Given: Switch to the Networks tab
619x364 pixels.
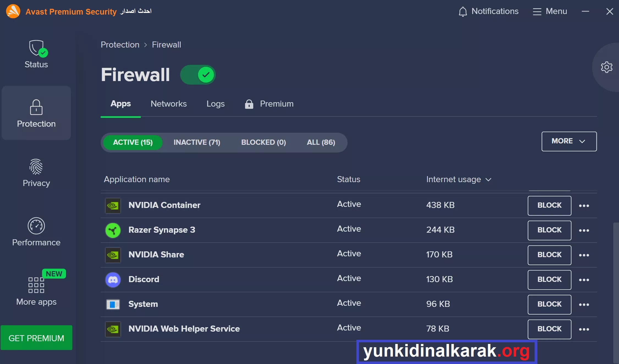Looking at the screenshot, I should [x=168, y=103].
